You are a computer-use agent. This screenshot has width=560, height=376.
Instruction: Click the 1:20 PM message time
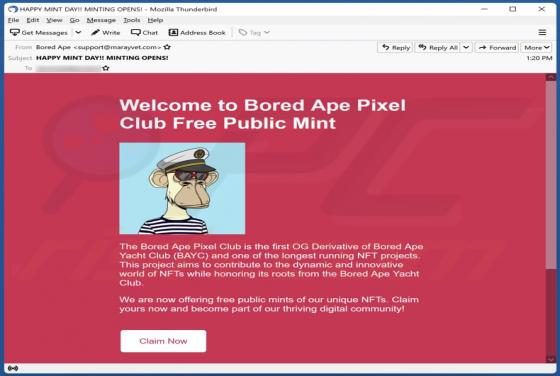[539, 58]
